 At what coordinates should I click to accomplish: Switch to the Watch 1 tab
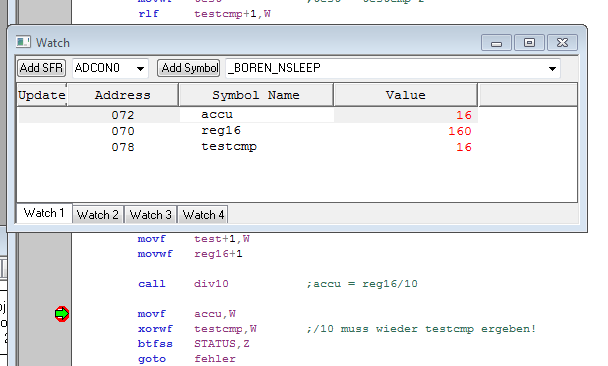(x=44, y=213)
